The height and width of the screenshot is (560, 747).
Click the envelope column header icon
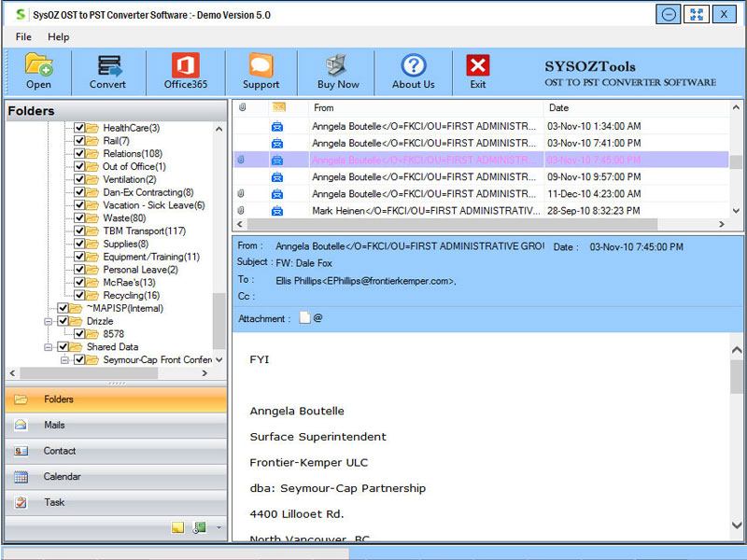tap(278, 107)
